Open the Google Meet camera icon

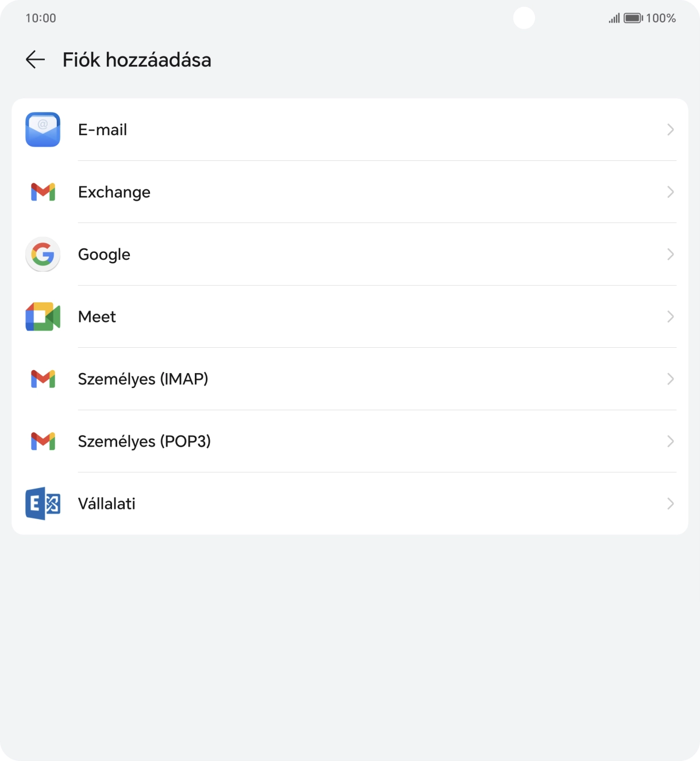coord(43,316)
